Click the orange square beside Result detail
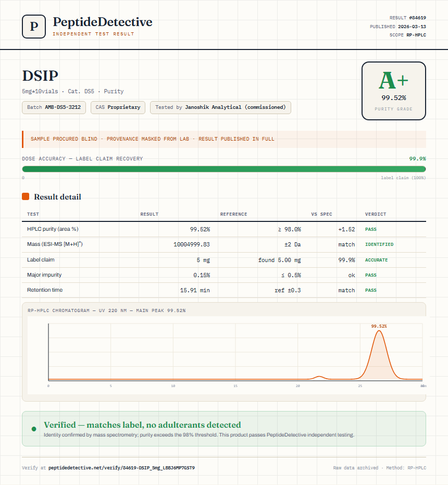This screenshot has height=485, width=448. (x=26, y=196)
